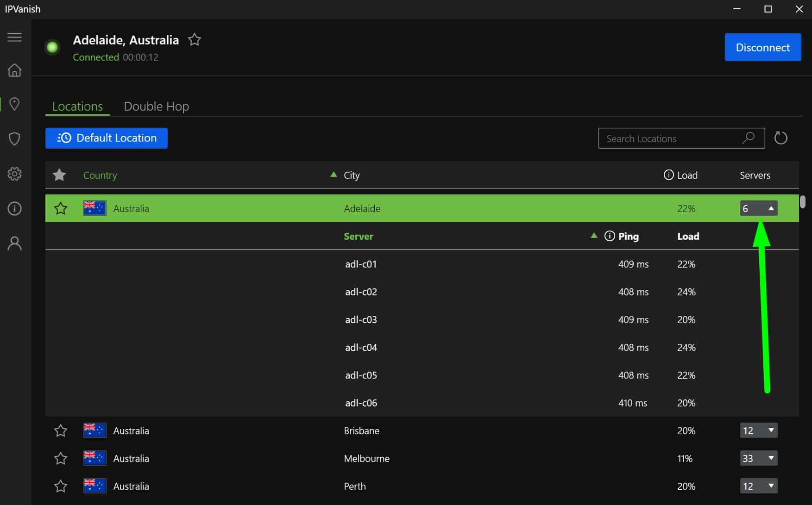Screen dimensions: 812x505
Task: Expand the Brisbane servers dropdown
Action: [x=759, y=430]
